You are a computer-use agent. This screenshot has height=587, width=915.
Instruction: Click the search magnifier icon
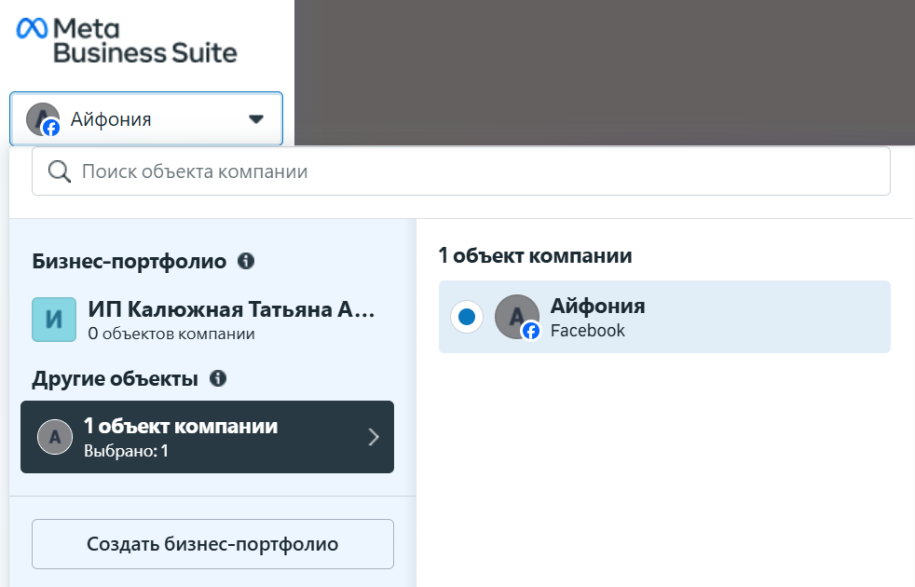click(x=59, y=172)
